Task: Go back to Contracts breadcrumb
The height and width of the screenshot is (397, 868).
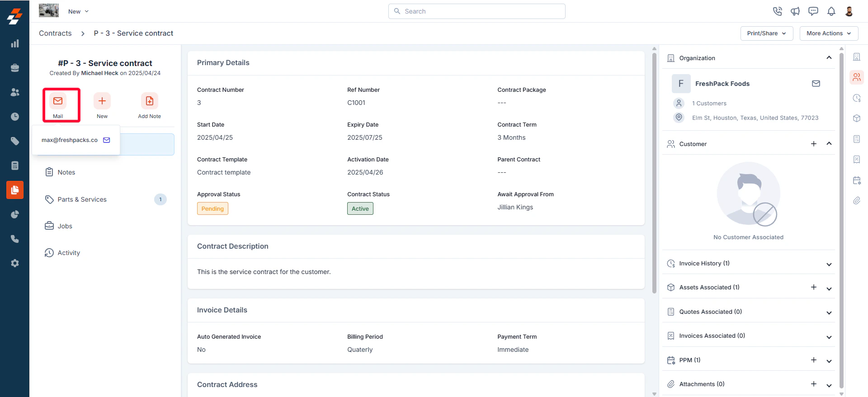Action: coord(55,33)
